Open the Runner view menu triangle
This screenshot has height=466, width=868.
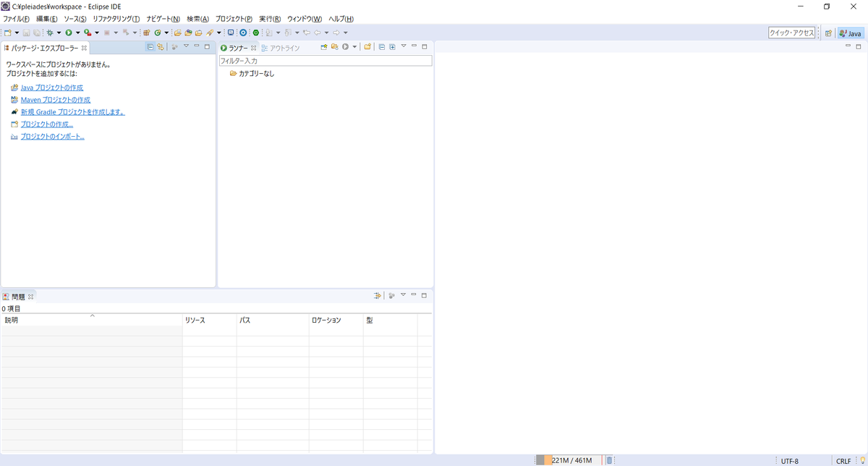pyautogui.click(x=404, y=46)
